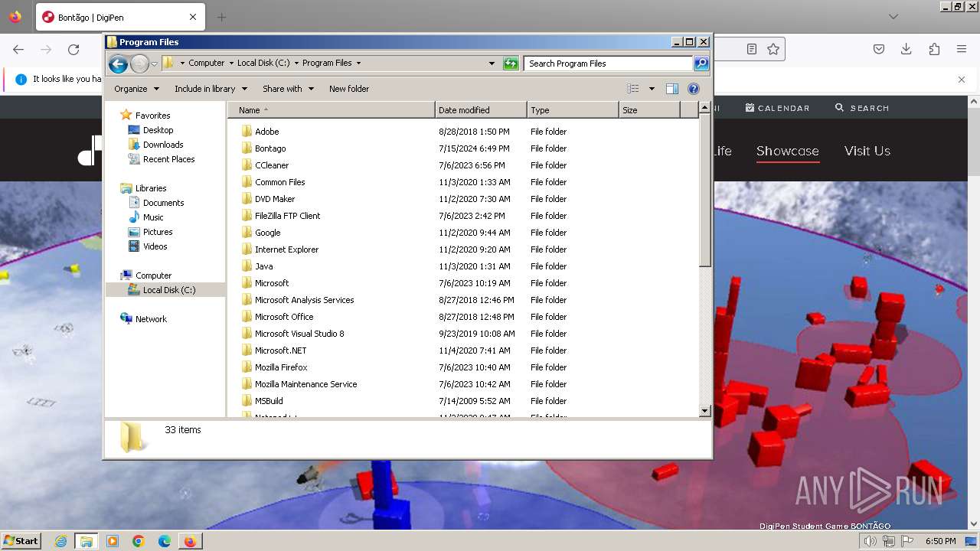Click the New folder button

coord(349,89)
